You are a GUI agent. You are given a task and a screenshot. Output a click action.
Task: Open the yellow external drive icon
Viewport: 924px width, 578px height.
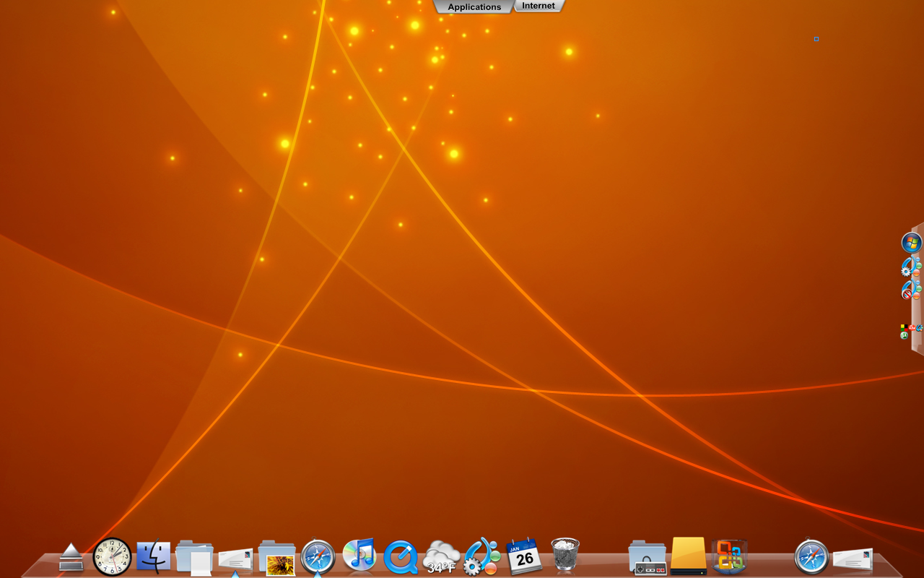click(x=689, y=556)
